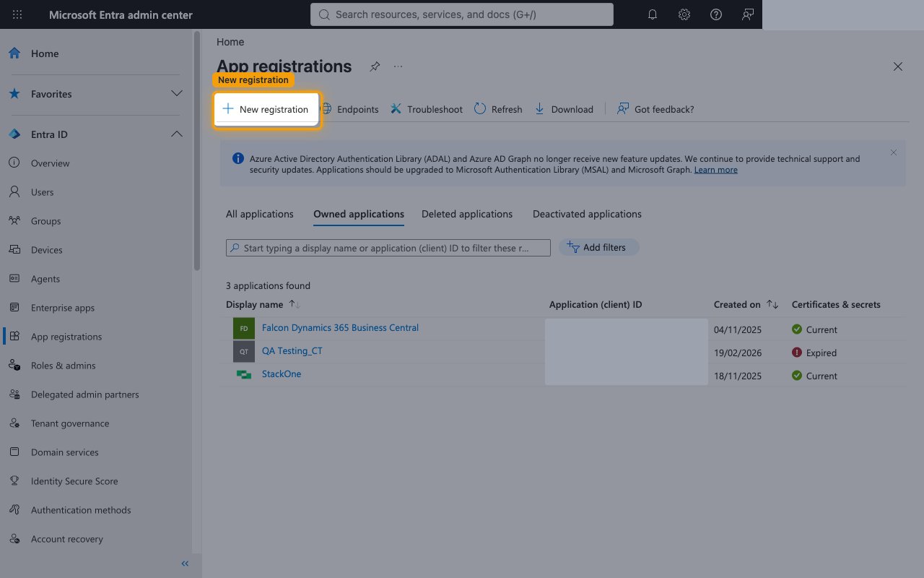This screenshot has height=578, width=924.
Task: Click Got feedback? in toolbar
Action: click(655, 109)
